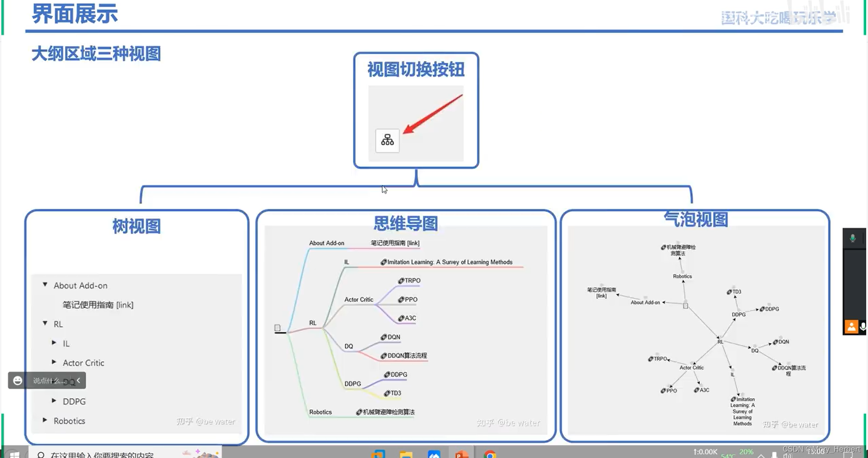
Task: Select the RL node in mind map
Action: (x=313, y=323)
